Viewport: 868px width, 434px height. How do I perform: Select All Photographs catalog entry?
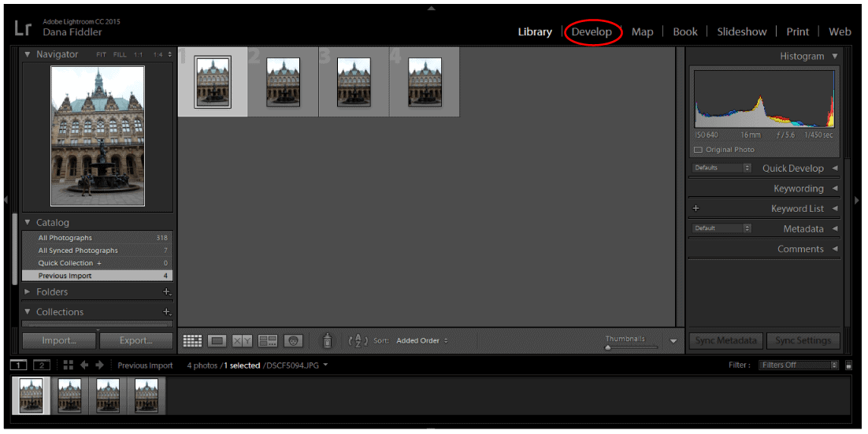pyautogui.click(x=98, y=238)
